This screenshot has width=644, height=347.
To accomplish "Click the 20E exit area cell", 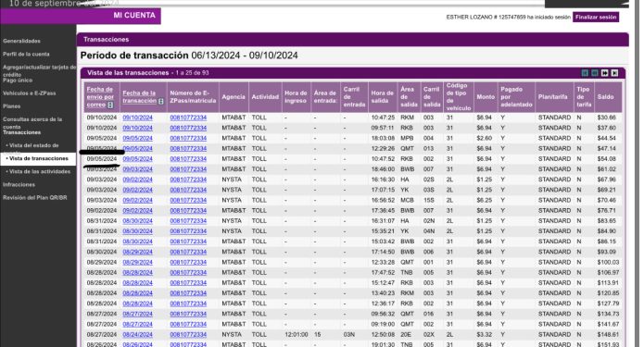I will 406,334.
